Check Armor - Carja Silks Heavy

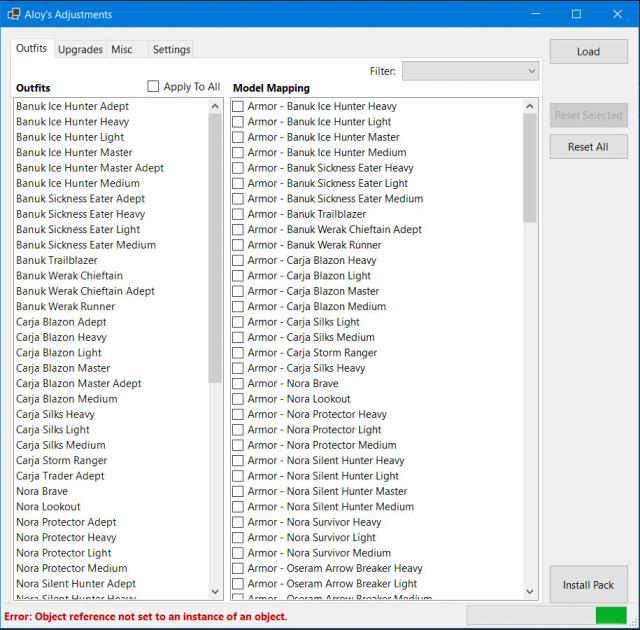pos(238,368)
